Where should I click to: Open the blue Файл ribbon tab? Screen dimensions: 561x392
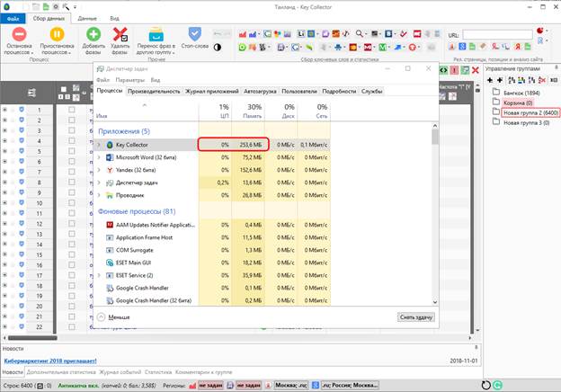pos(13,19)
